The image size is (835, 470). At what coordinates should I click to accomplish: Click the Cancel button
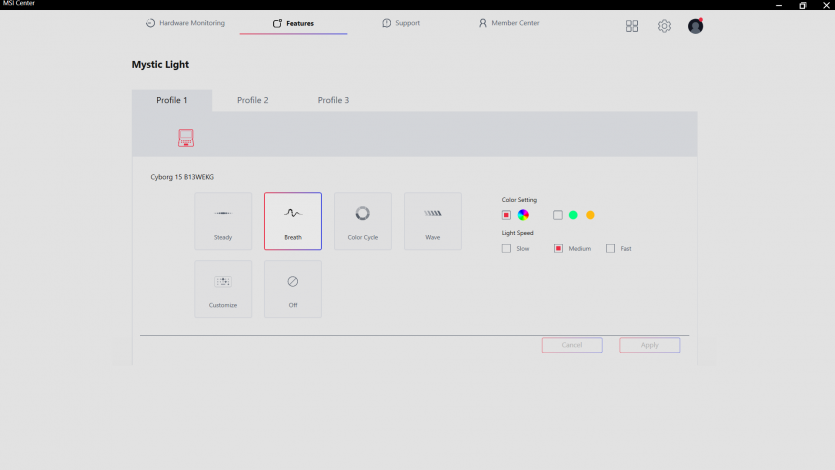click(x=572, y=345)
